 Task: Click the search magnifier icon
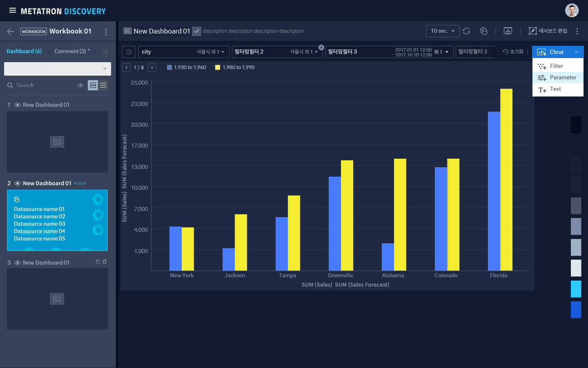[10, 85]
